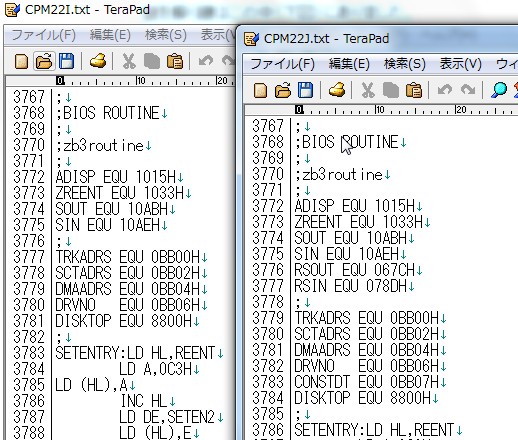
Task: Click Copy icon in CPM22I window
Action: click(x=152, y=62)
